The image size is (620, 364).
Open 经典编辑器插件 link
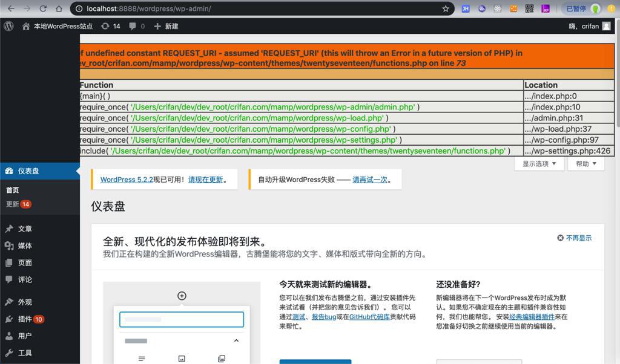click(x=532, y=317)
